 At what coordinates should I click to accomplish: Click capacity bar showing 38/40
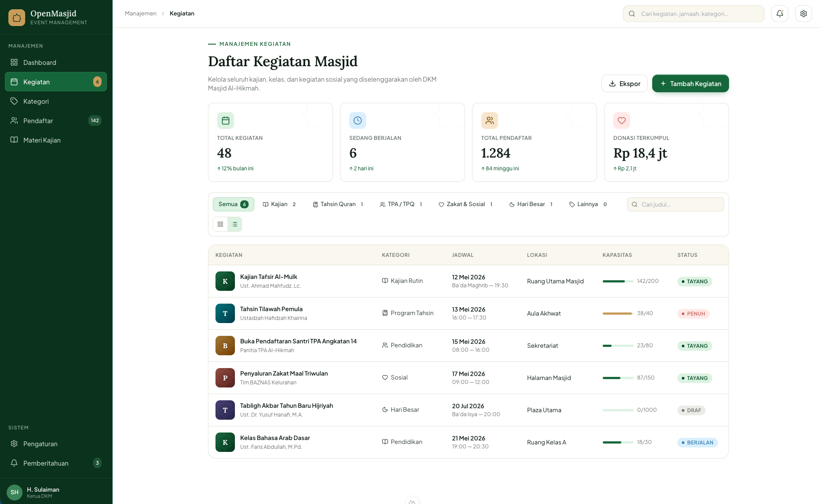[618, 313]
